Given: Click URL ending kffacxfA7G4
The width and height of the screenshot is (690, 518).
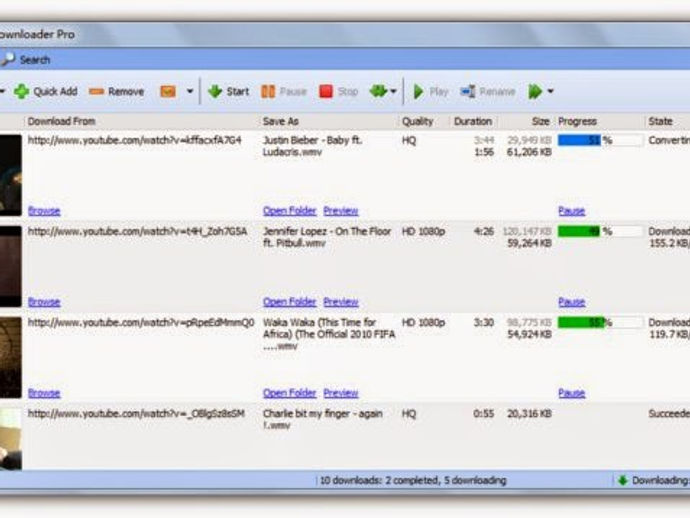Looking at the screenshot, I should pos(135,140).
